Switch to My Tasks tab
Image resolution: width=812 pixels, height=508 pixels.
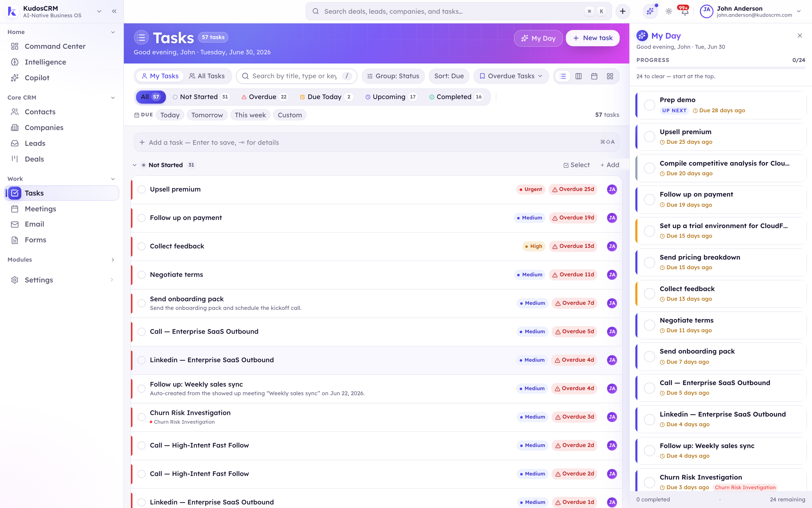160,76
